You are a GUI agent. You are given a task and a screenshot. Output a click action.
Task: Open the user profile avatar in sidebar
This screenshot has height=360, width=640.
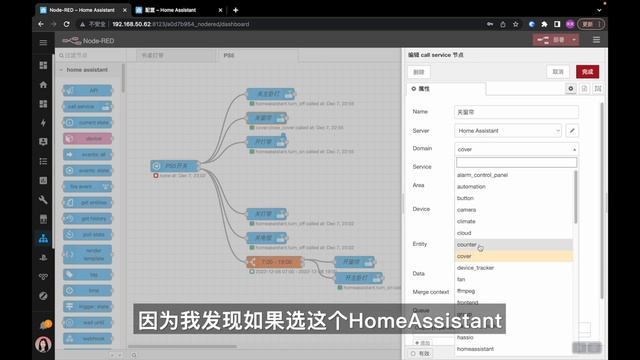[43, 344]
